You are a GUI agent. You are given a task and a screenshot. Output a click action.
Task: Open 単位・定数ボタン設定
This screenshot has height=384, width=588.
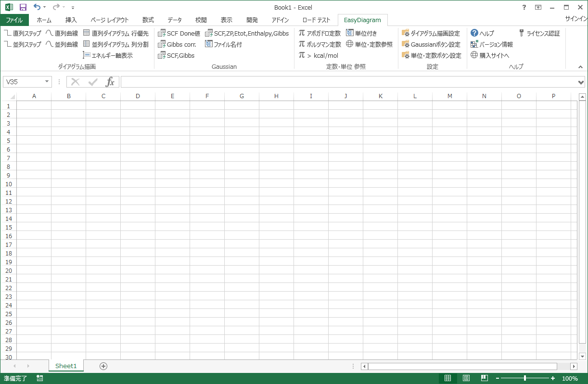pos(432,55)
